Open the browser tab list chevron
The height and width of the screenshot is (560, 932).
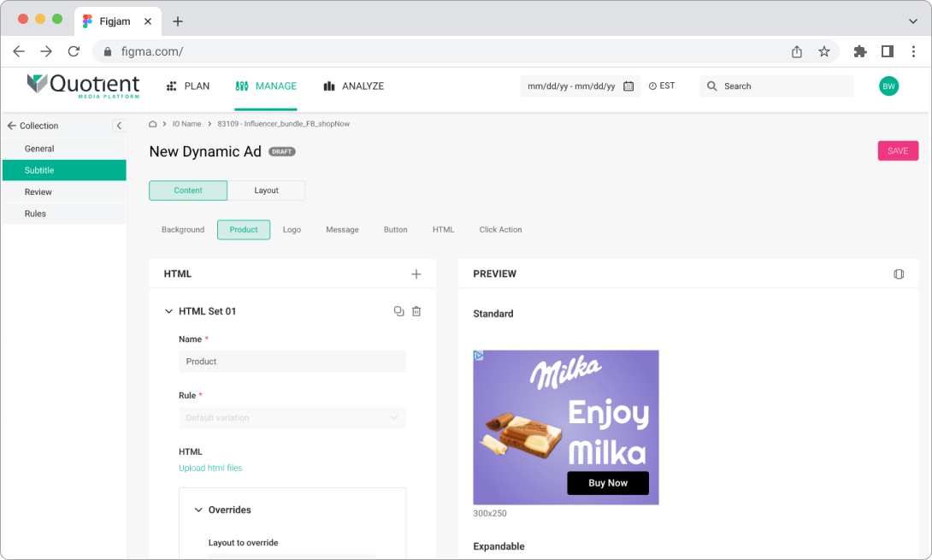pos(913,21)
